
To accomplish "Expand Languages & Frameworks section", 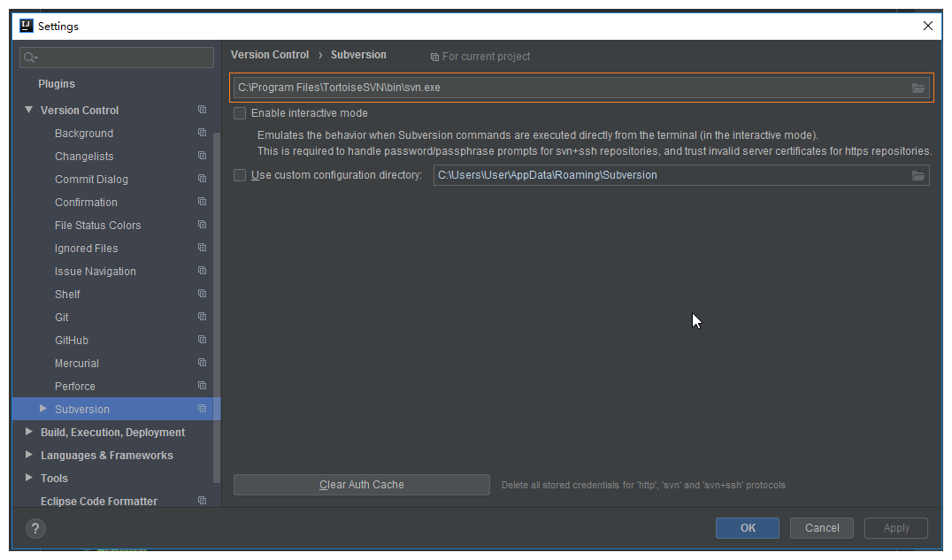I will pyautogui.click(x=28, y=455).
